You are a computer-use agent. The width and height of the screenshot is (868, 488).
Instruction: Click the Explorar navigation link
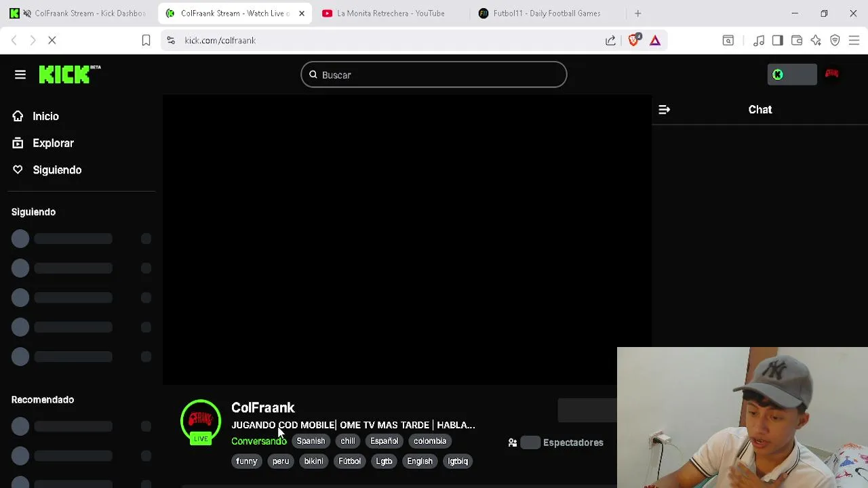pos(53,143)
